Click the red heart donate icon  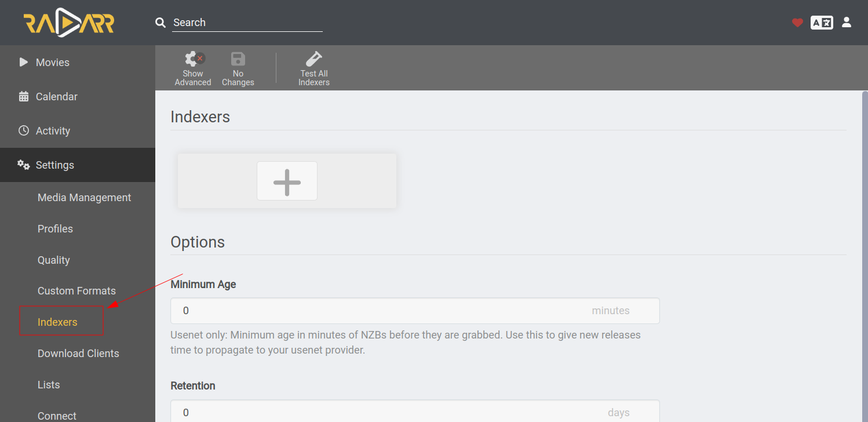click(x=797, y=23)
